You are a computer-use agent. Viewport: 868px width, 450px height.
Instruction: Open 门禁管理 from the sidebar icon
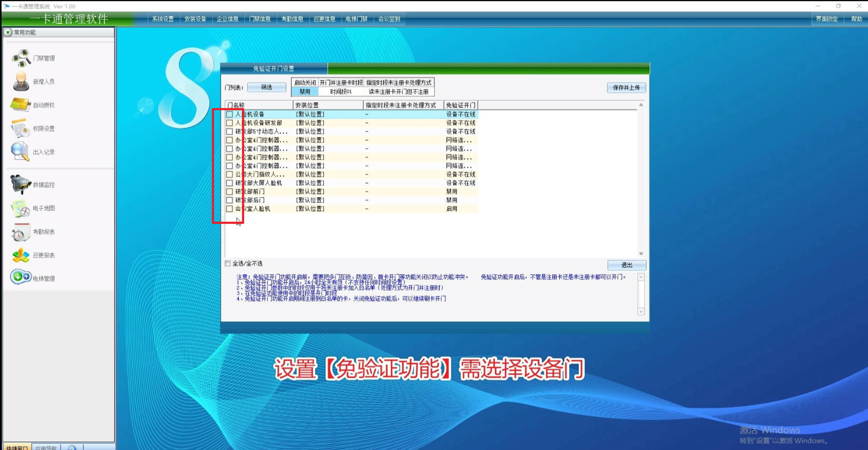tap(21, 58)
